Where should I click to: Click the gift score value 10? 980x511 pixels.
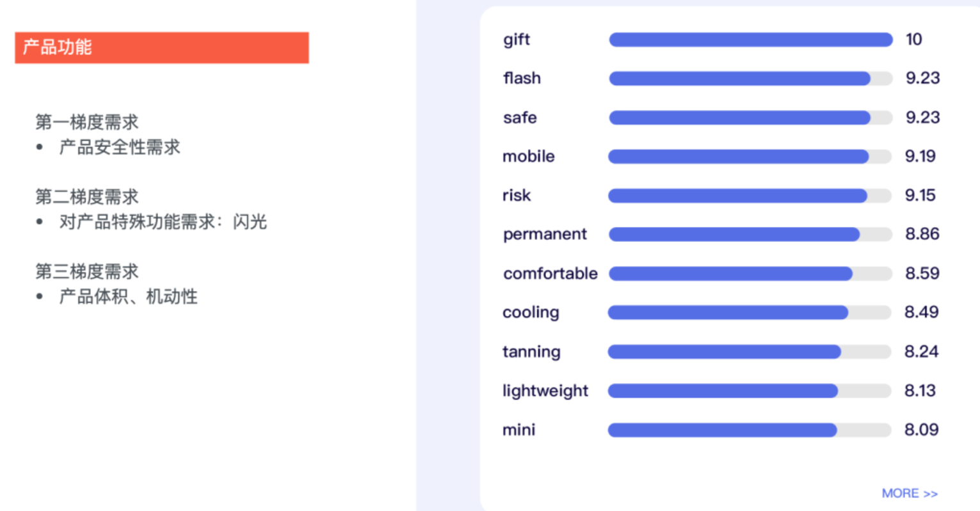[x=913, y=40]
